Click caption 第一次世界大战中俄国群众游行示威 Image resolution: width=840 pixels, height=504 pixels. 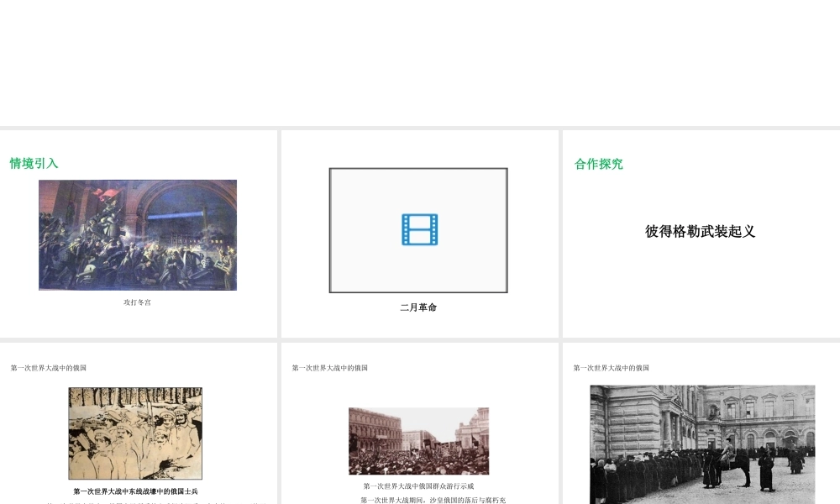[x=418, y=486]
